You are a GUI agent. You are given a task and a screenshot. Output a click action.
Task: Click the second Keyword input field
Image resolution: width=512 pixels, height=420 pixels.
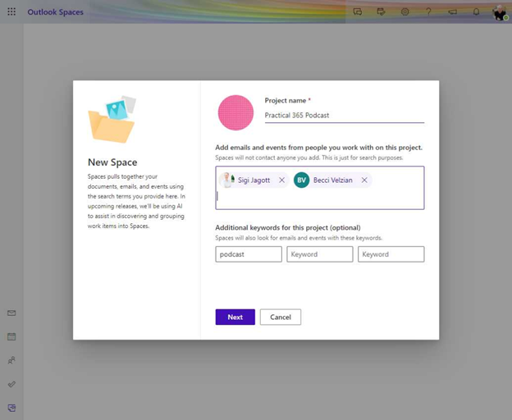point(319,254)
